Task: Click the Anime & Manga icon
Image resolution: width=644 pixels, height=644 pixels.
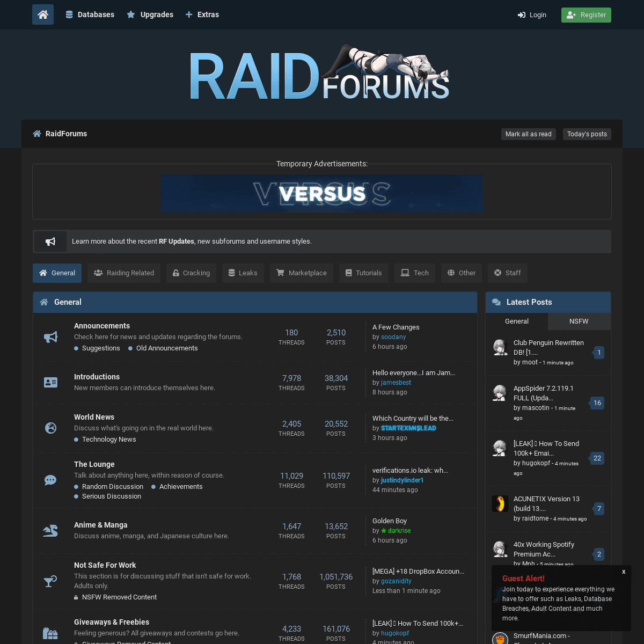Action: tap(50, 531)
